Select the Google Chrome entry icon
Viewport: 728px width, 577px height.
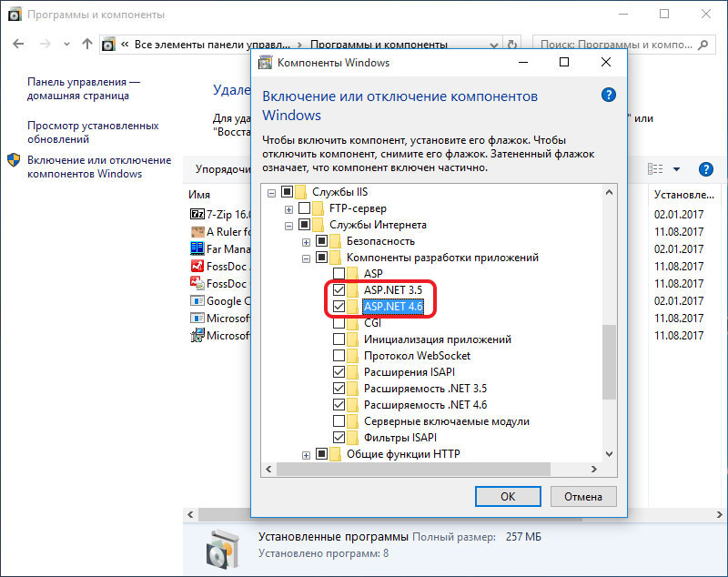pyautogui.click(x=197, y=300)
